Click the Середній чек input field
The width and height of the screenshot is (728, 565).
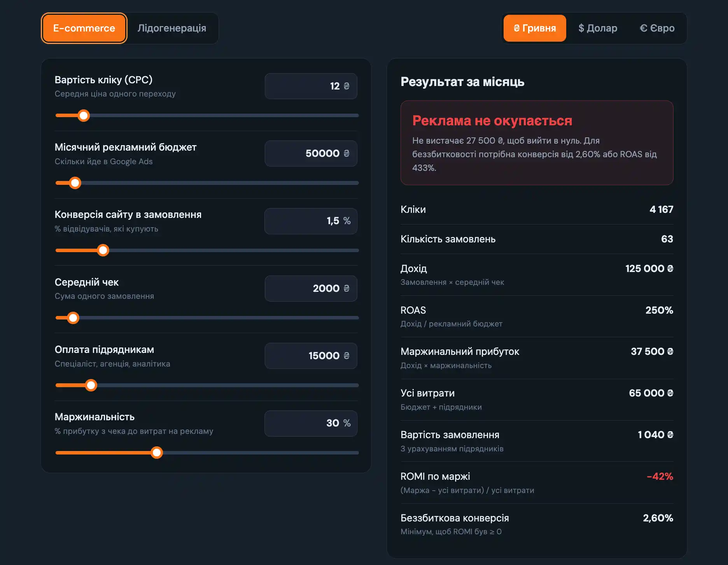coord(311,288)
